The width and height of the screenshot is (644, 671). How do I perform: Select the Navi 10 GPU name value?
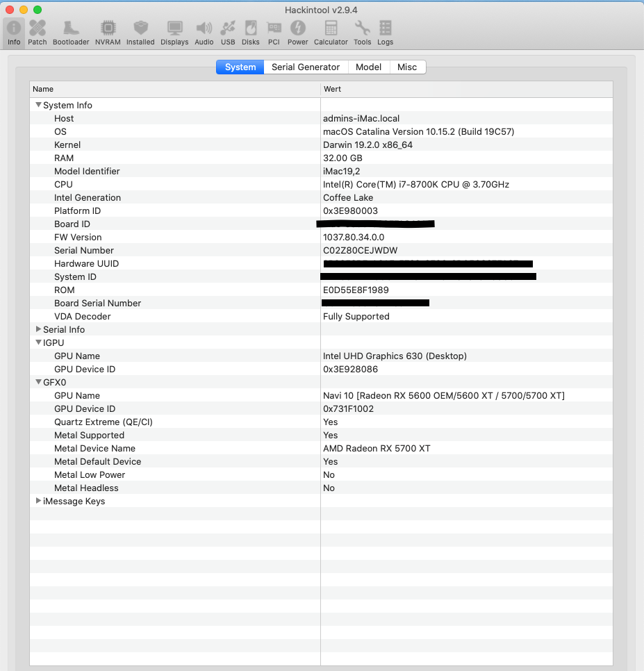tap(444, 395)
